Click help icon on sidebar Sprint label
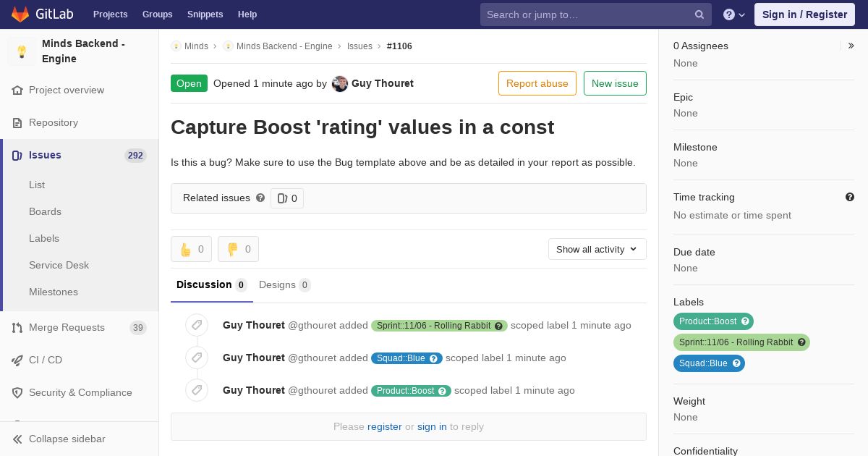 tap(801, 342)
